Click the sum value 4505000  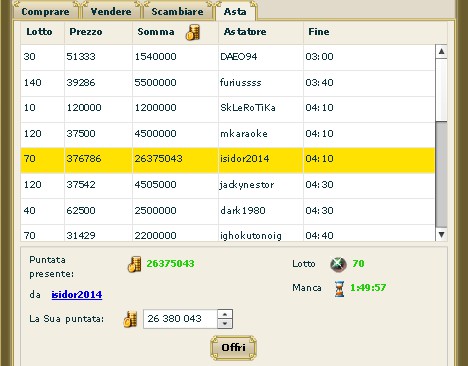[155, 185]
